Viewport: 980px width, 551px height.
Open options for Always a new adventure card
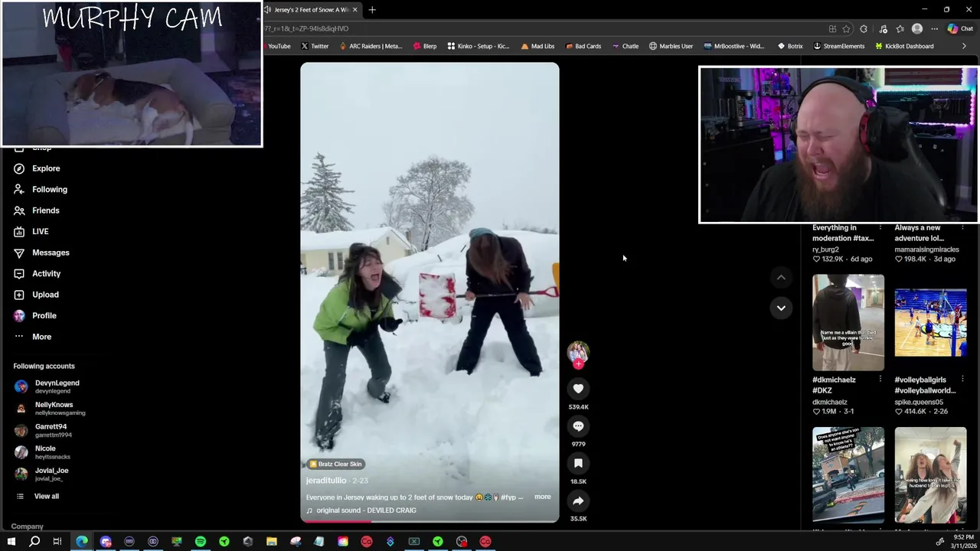(962, 228)
